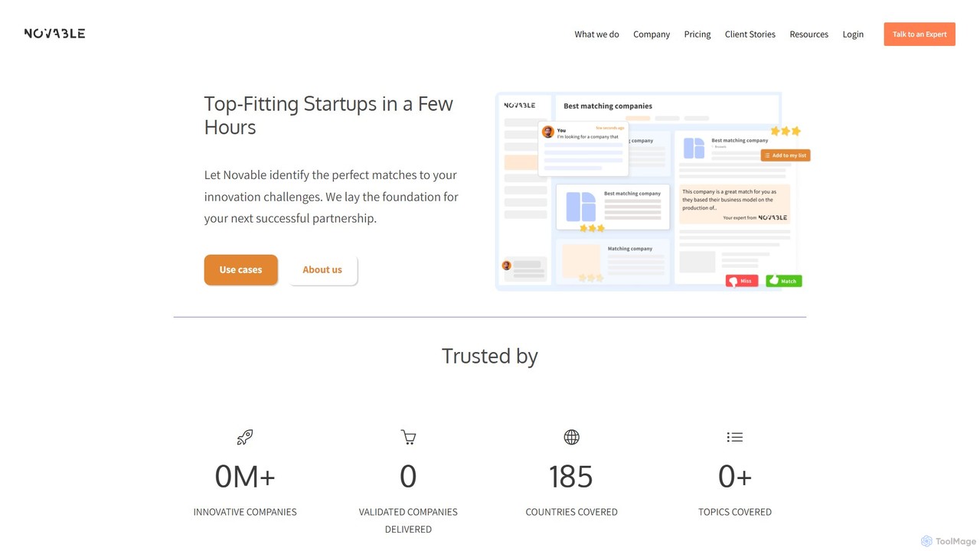
Task: Click the Novable logo in header
Action: tap(54, 34)
